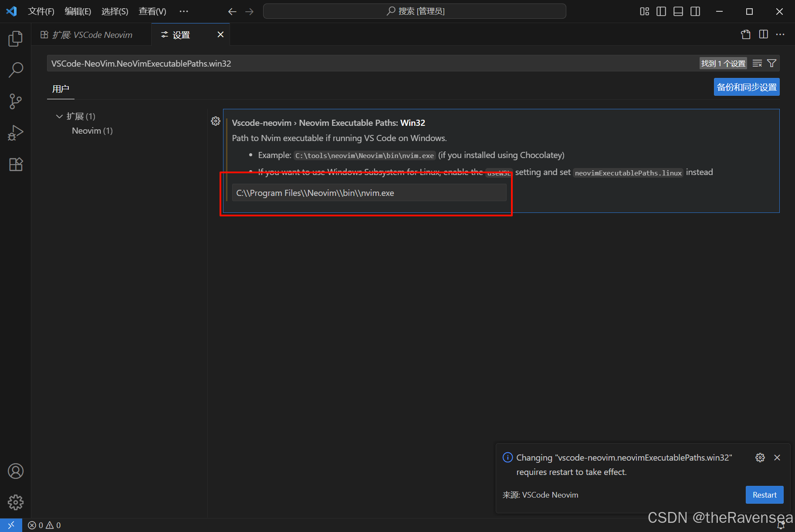Image resolution: width=795 pixels, height=532 pixels.
Task: Click the 来源: VSCode Neovim label
Action: (x=540, y=495)
